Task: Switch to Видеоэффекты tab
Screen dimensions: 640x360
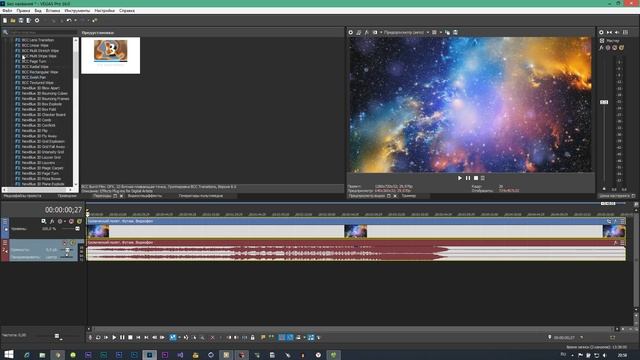Action: tap(144, 196)
